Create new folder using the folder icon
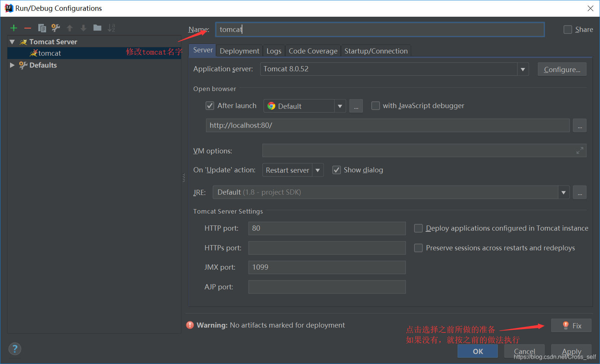 coord(97,27)
